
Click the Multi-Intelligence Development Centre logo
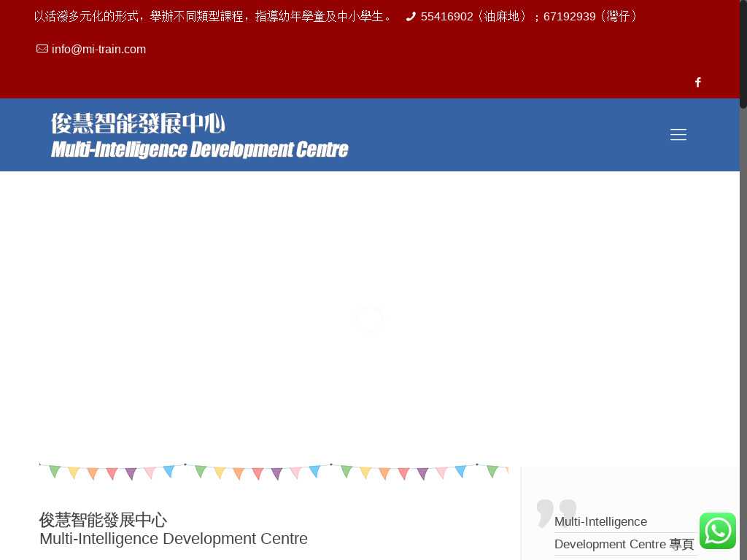click(200, 135)
